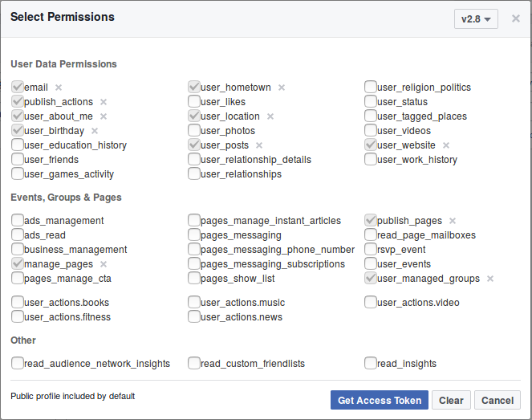Remove user_managed_groups with its x icon
Image resolution: width=532 pixels, height=420 pixels.
coord(490,279)
